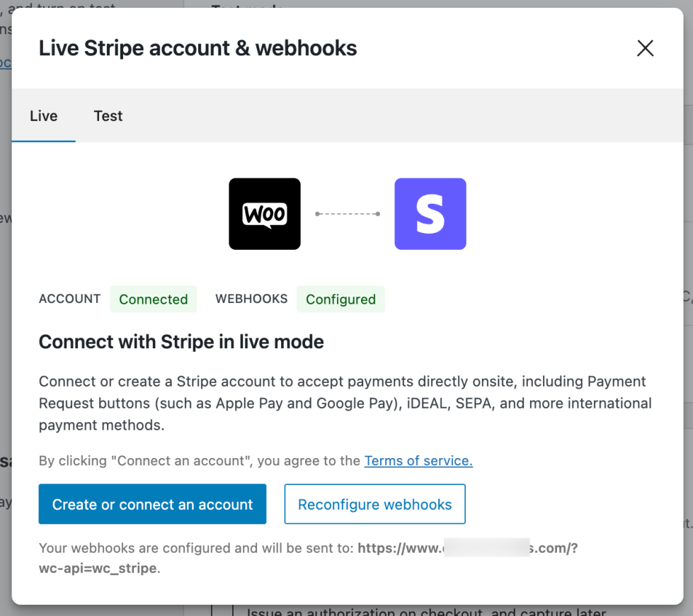Click the 'Issue an authorization on checkout' text
The height and width of the screenshot is (616, 693).
425,612
